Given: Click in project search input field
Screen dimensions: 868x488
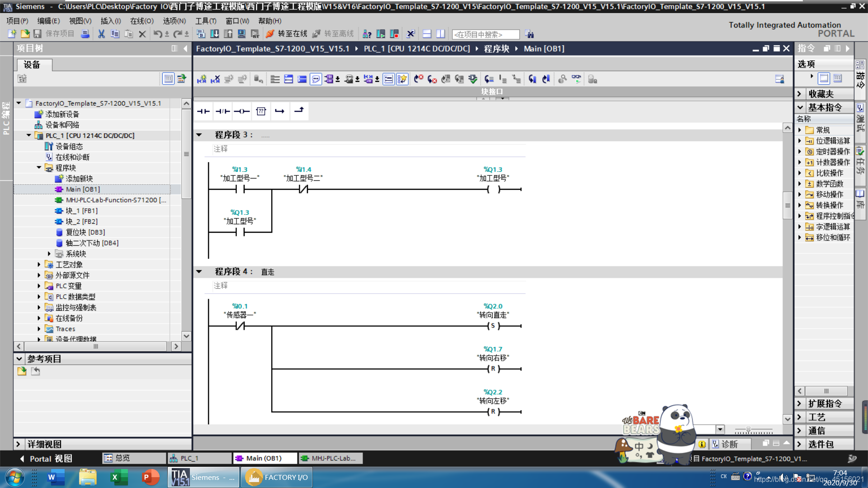Looking at the screenshot, I should (486, 35).
